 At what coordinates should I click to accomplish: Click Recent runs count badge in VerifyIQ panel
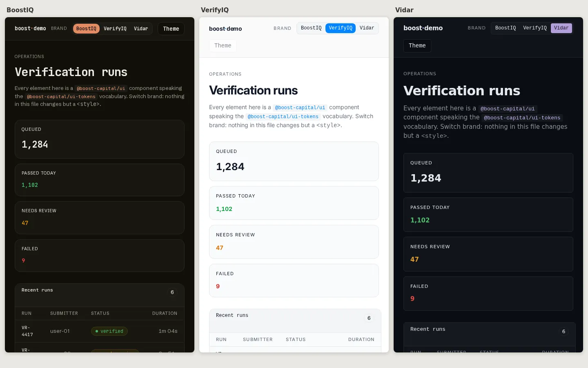[x=369, y=318]
